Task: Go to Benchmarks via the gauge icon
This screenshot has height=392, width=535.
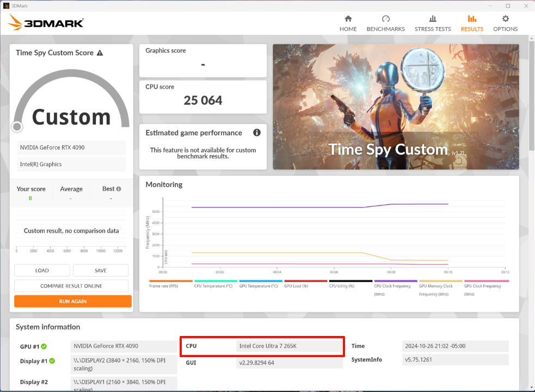Action: 385,19
